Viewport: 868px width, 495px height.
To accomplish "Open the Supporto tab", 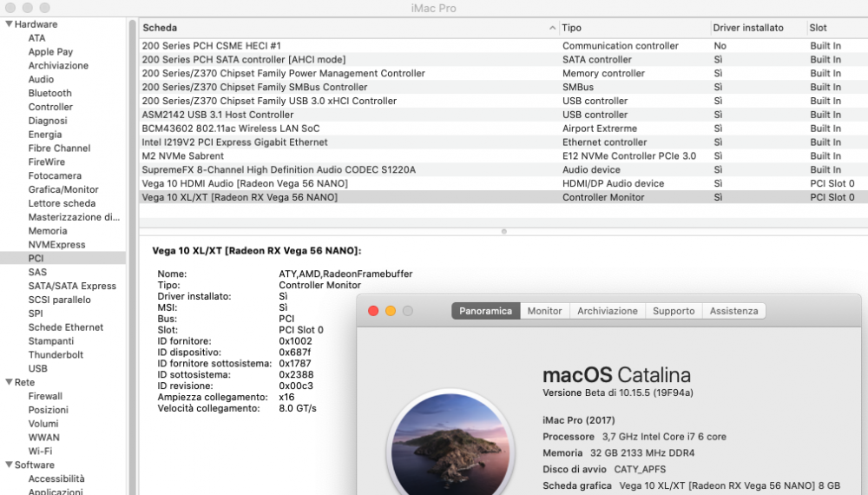I will tap(674, 311).
